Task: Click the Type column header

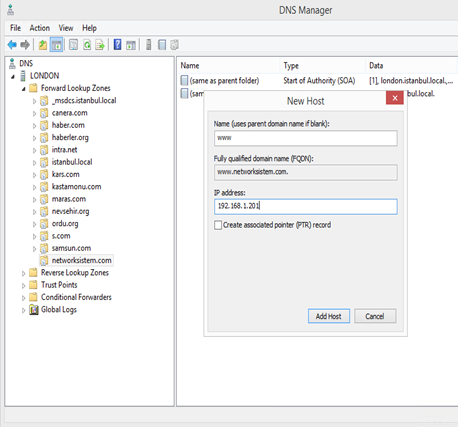Action: tap(323, 66)
